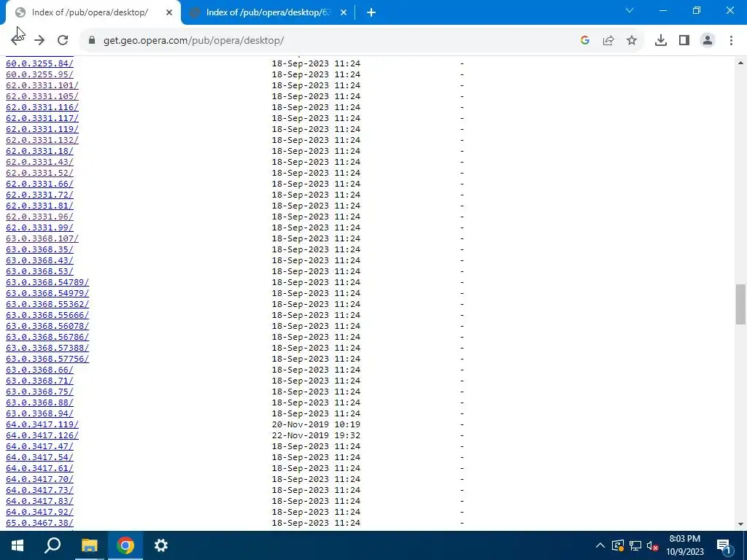
Task: Open the Google icon in the address bar
Action: click(585, 41)
